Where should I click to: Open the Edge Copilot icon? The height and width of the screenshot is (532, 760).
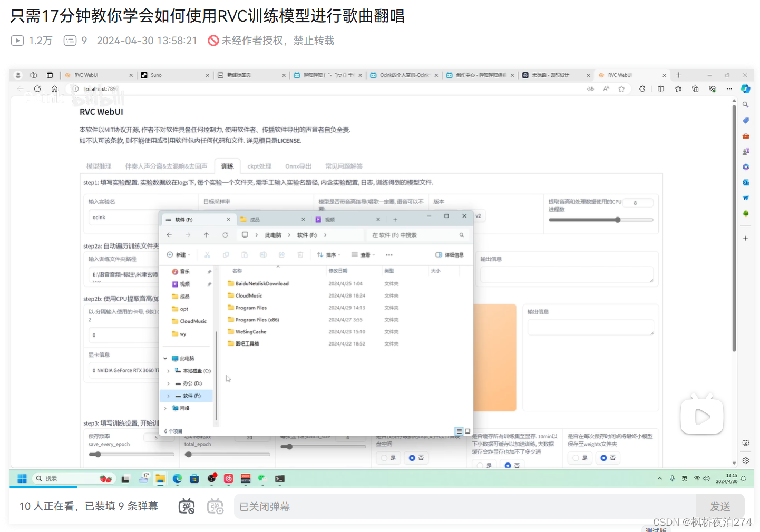click(745, 89)
